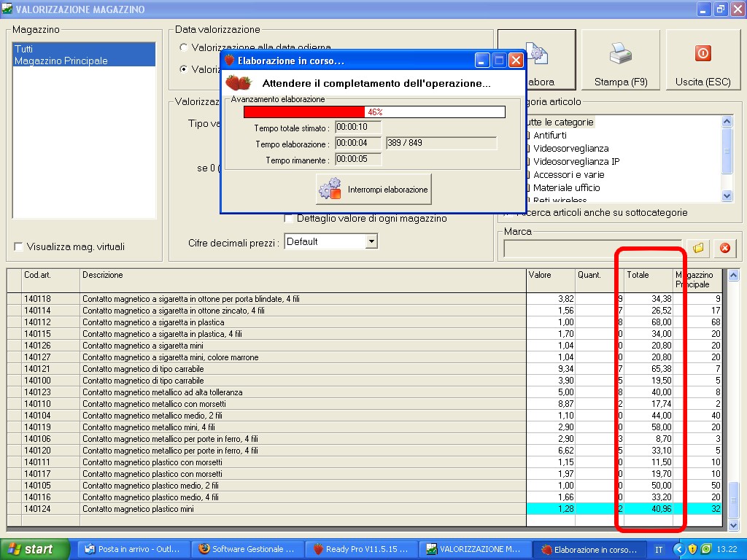The image size is (747, 560).
Task: Select article code 140105
Action: (x=37, y=486)
